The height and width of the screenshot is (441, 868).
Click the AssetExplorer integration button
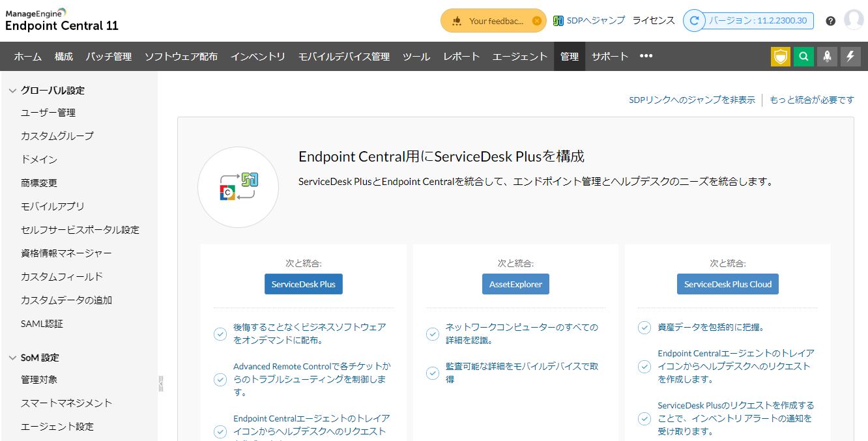515,284
